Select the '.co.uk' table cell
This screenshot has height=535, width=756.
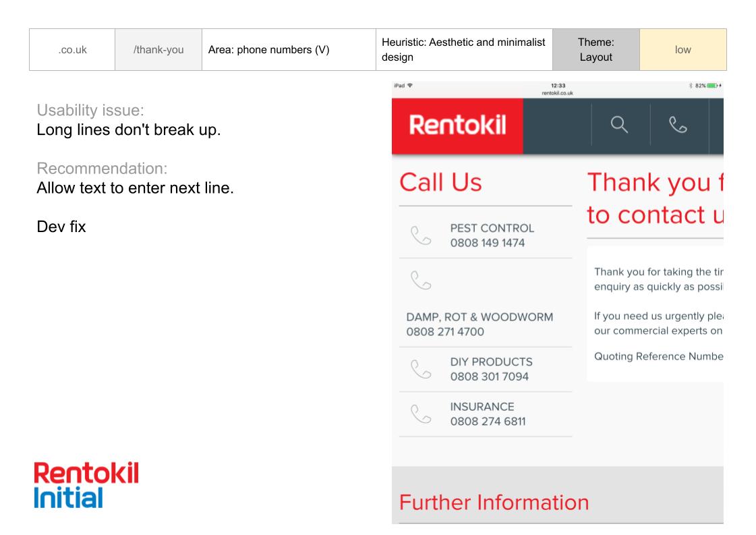tap(71, 50)
